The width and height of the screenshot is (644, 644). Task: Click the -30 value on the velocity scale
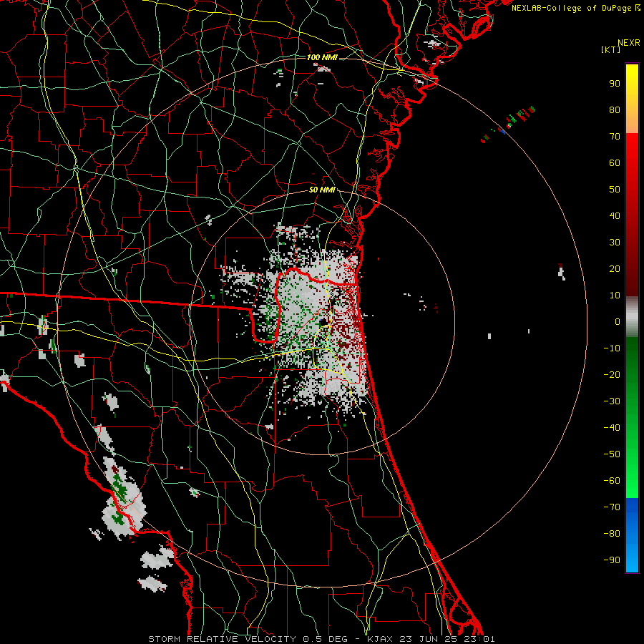pos(612,401)
